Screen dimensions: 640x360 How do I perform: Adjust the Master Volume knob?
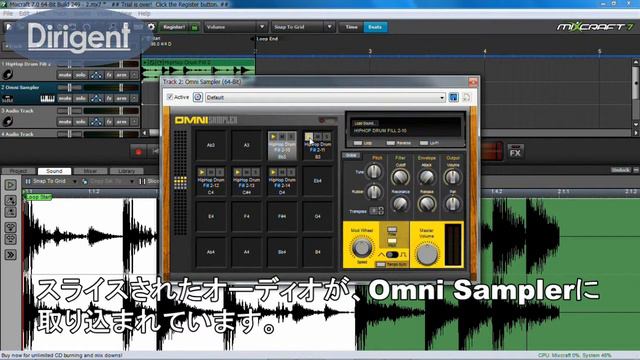point(427,254)
